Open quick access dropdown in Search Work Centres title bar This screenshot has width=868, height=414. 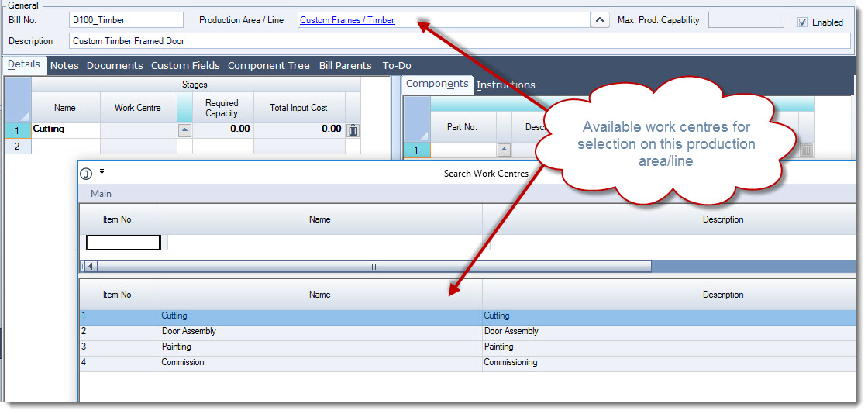(x=102, y=172)
